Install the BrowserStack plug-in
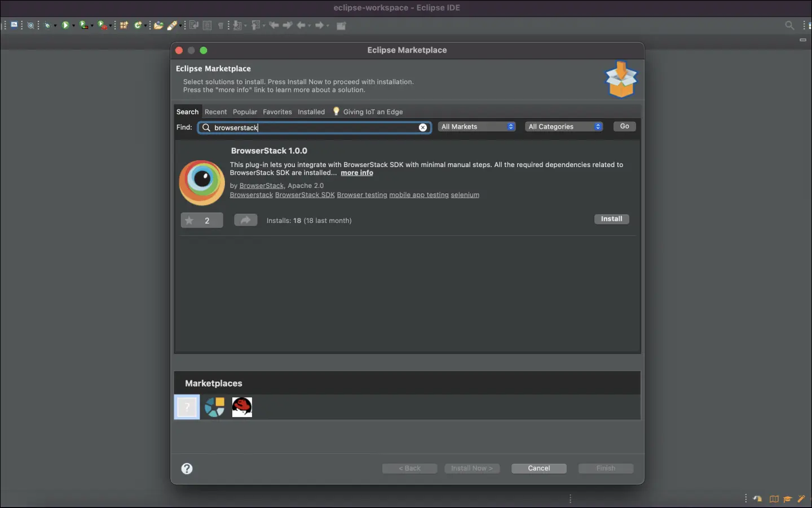 tap(611, 219)
